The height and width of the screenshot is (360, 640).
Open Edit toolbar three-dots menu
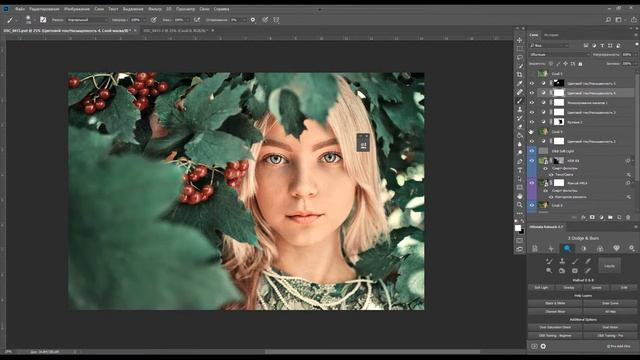coord(519,213)
